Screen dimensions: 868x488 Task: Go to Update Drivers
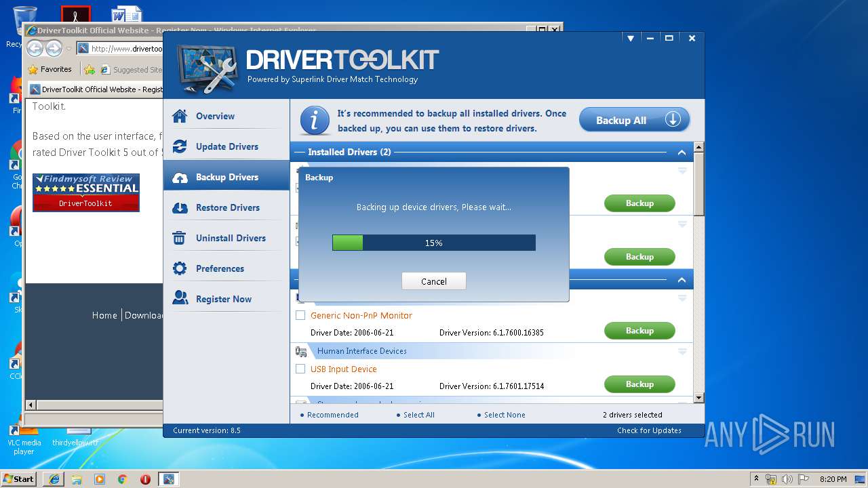tap(226, 146)
